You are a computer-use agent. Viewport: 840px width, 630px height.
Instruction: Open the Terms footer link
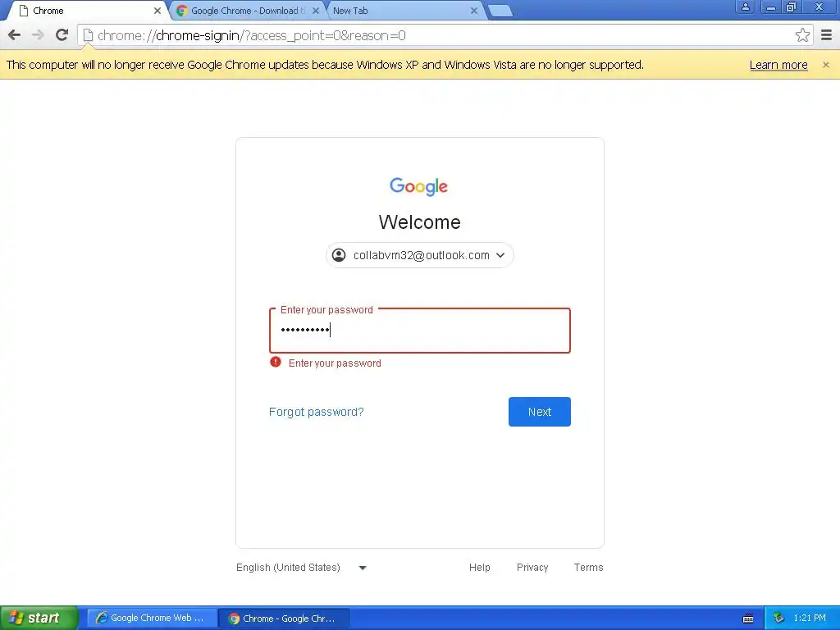(588, 568)
